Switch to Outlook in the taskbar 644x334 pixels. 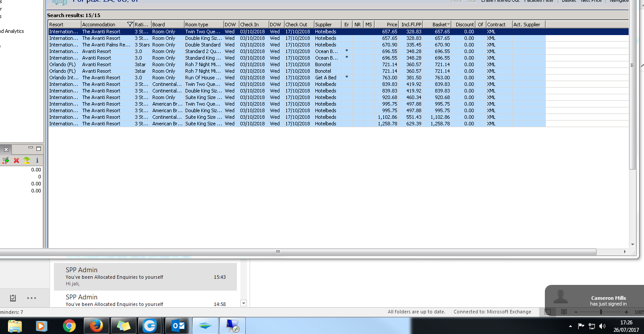[177, 326]
